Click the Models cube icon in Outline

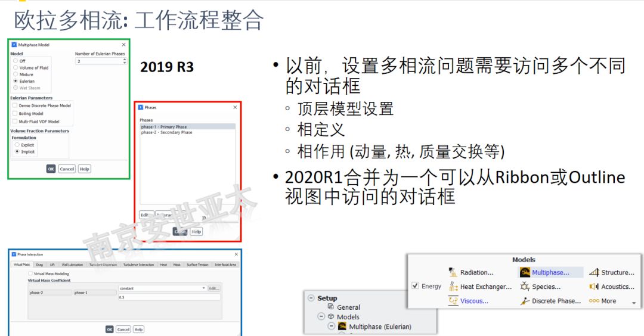(330, 316)
